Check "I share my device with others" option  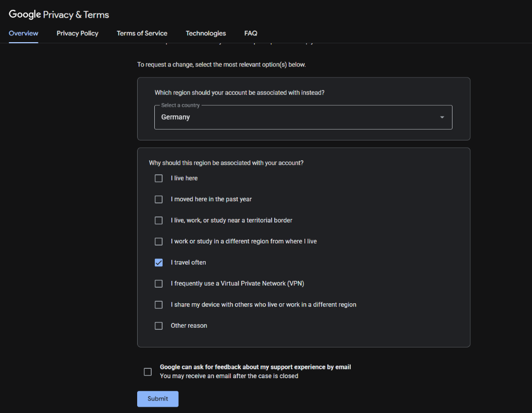click(158, 305)
